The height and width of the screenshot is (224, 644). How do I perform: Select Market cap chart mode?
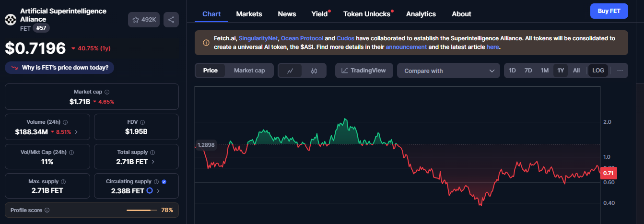click(249, 71)
